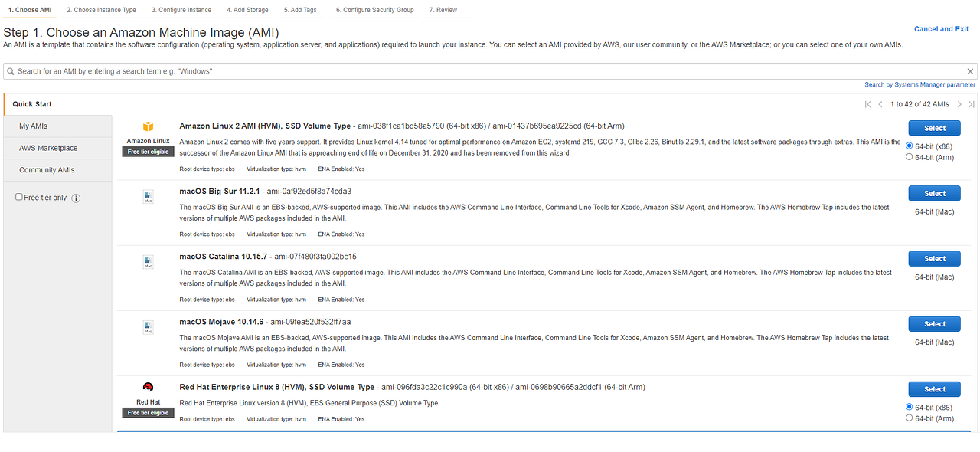This screenshot has height=452, width=980.
Task: Select 64-bit (Arm) for Red Hat Enterprise Linux
Action: coord(910,418)
